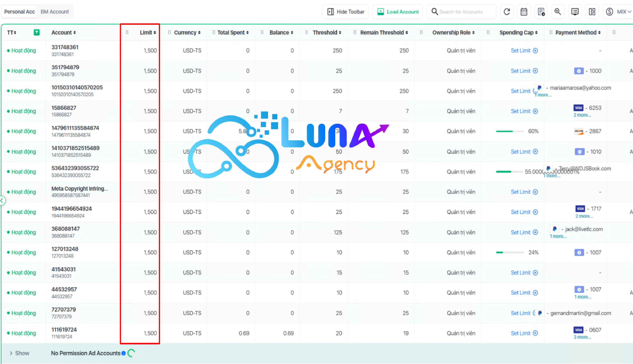Click the plus icon for account 351794879
633x364 pixels.
tap(535, 71)
